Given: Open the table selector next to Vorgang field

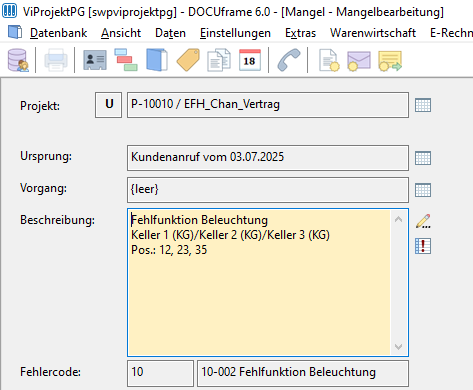Looking at the screenshot, I should [423, 190].
